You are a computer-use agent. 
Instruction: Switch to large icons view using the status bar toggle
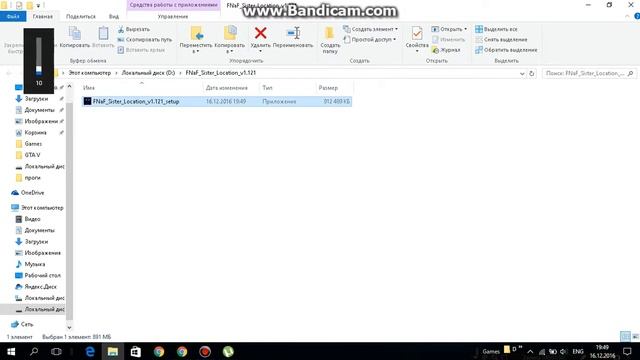tap(635, 336)
